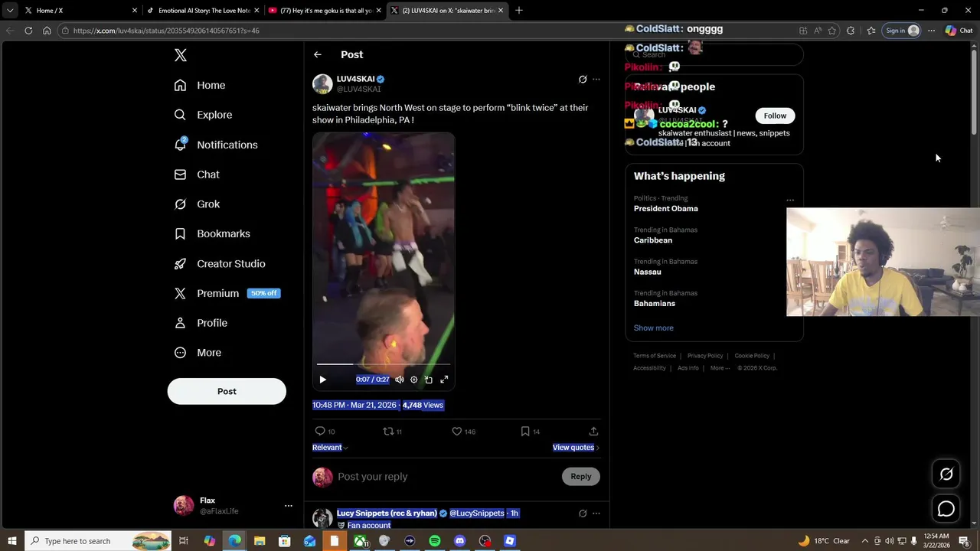
Task: Open more options on LUV4SKAI post
Action: [x=596, y=79]
